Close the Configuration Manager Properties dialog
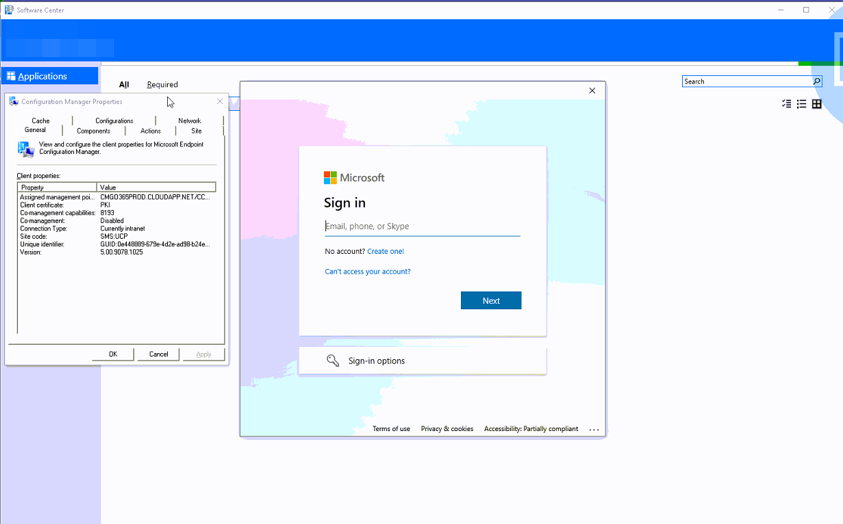The height and width of the screenshot is (524, 843). (220, 101)
